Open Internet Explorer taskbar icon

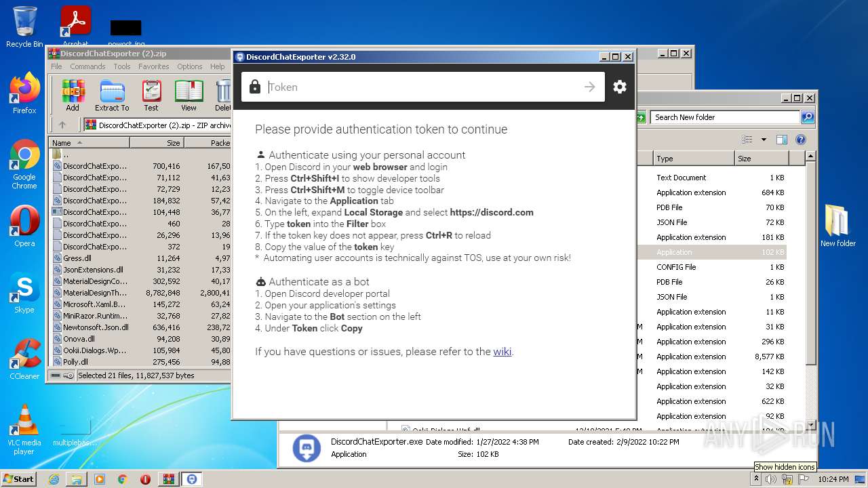pos(54,479)
